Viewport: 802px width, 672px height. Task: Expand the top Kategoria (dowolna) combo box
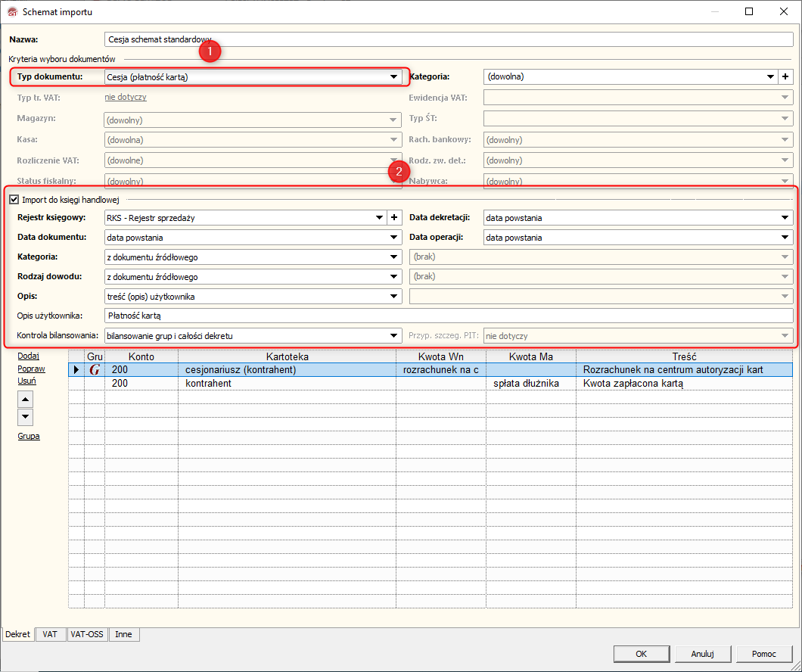[770, 76]
